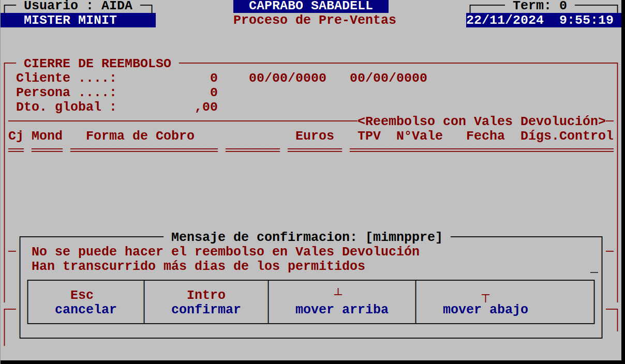Select the mover arriba option
The width and height of the screenshot is (625, 364).
[x=341, y=302]
